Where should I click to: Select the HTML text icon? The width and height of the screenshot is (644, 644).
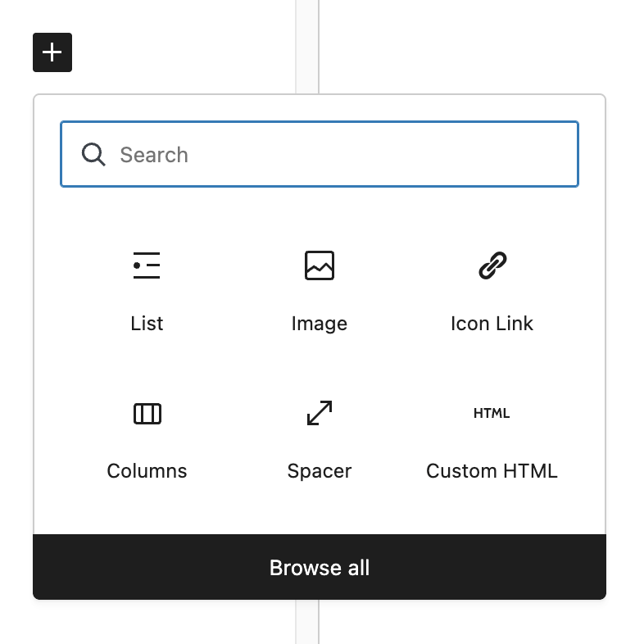[492, 413]
